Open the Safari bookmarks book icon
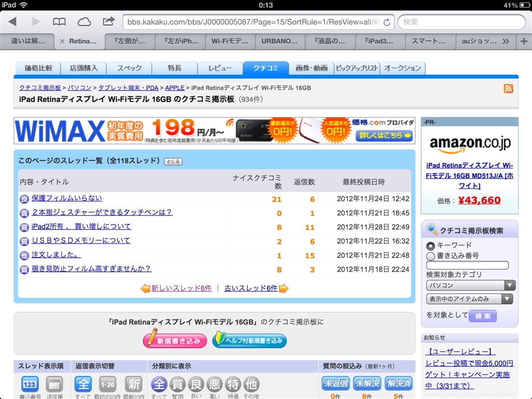Image resolution: width=532 pixels, height=399 pixels. (59, 22)
